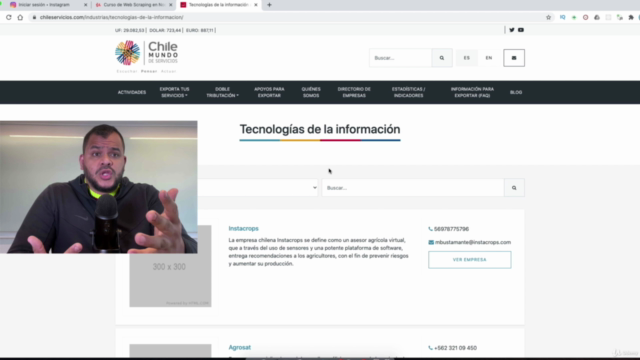The height and width of the screenshot is (360, 640).
Task: Open Estadísticas / Indicadores menu item
Action: (408, 92)
